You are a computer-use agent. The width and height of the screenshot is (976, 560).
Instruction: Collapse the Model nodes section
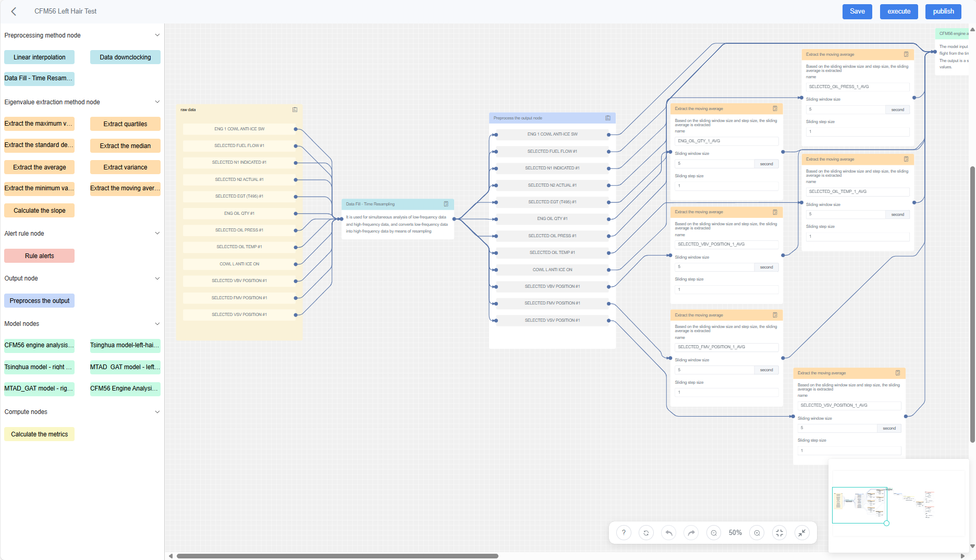pos(157,324)
